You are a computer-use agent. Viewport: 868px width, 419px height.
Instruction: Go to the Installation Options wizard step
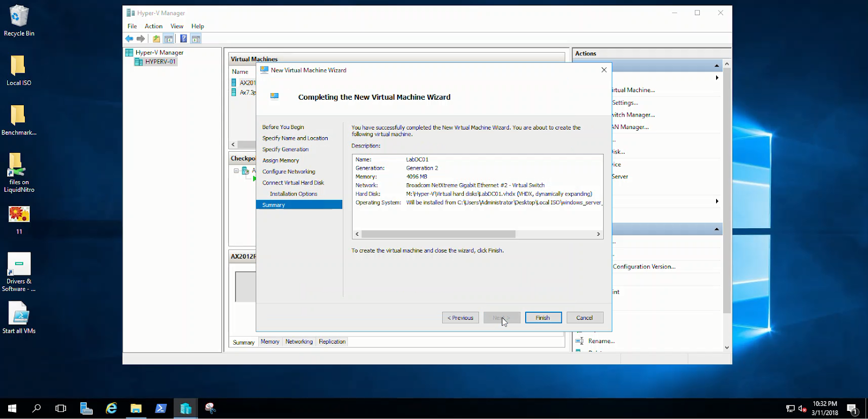coord(293,194)
